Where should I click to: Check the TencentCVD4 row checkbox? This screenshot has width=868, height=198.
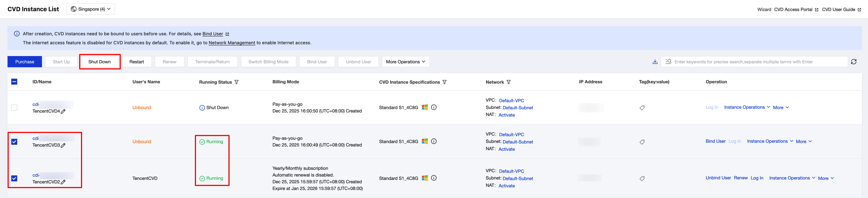point(14,108)
